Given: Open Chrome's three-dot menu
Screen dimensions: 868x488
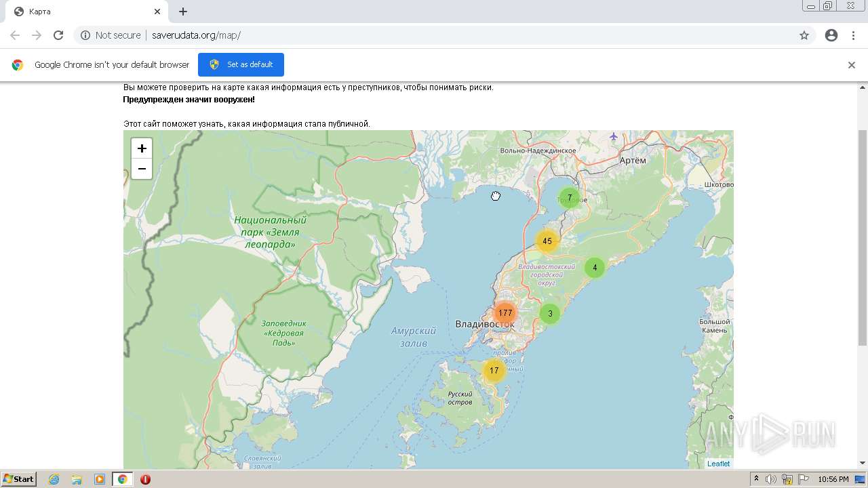Looking at the screenshot, I should tap(853, 35).
